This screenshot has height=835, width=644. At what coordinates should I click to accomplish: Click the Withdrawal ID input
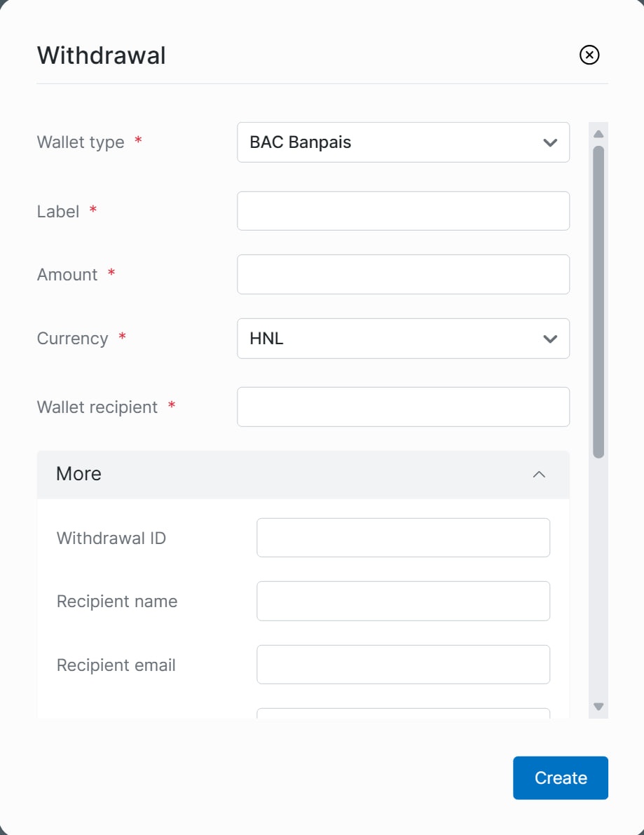(403, 538)
